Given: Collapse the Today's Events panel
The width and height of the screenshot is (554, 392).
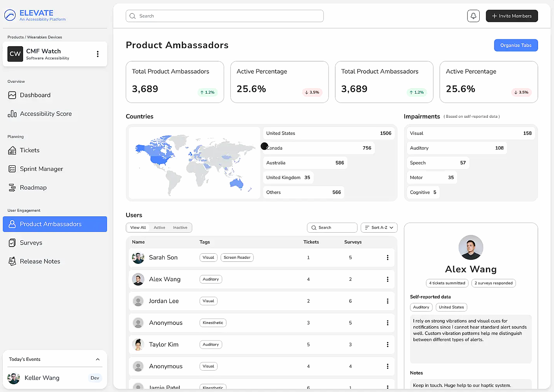Looking at the screenshot, I should (98, 359).
